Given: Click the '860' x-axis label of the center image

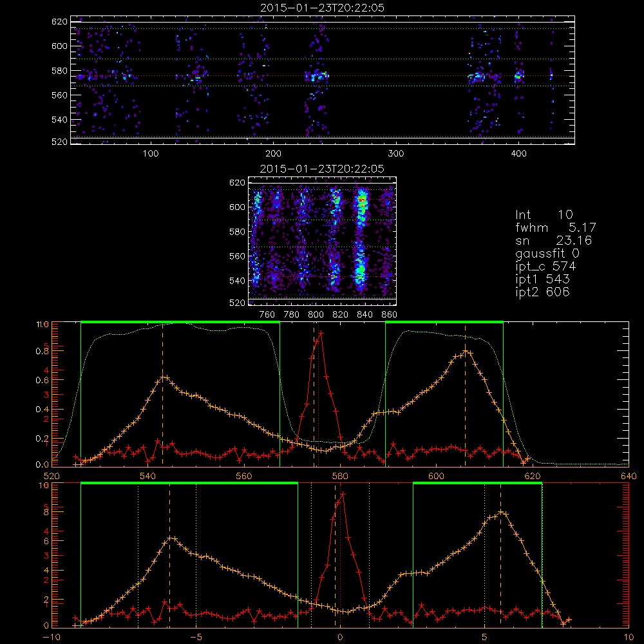Looking at the screenshot, I should [390, 315].
